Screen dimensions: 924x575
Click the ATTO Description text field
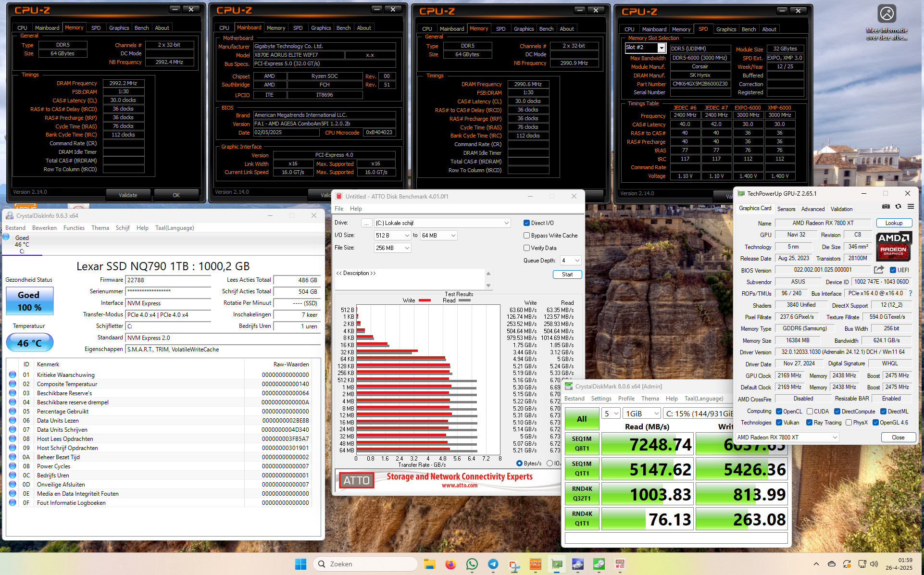[x=410, y=279]
